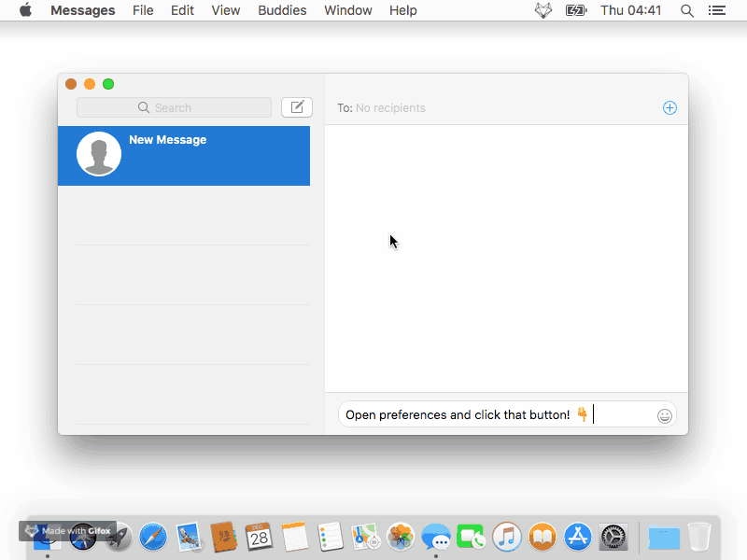Open FaceTime from the Dock

tap(472, 538)
